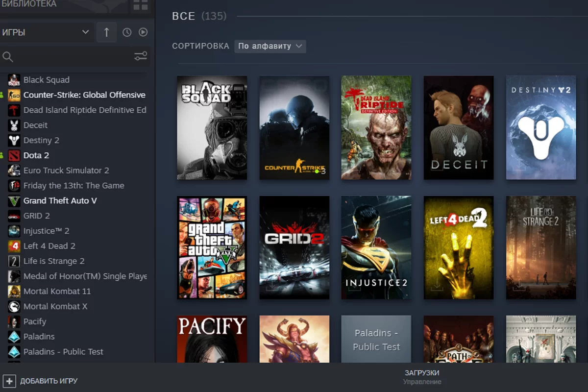Select Grand Theft Auto V in sidebar
The height and width of the screenshot is (392, 588).
click(x=60, y=201)
